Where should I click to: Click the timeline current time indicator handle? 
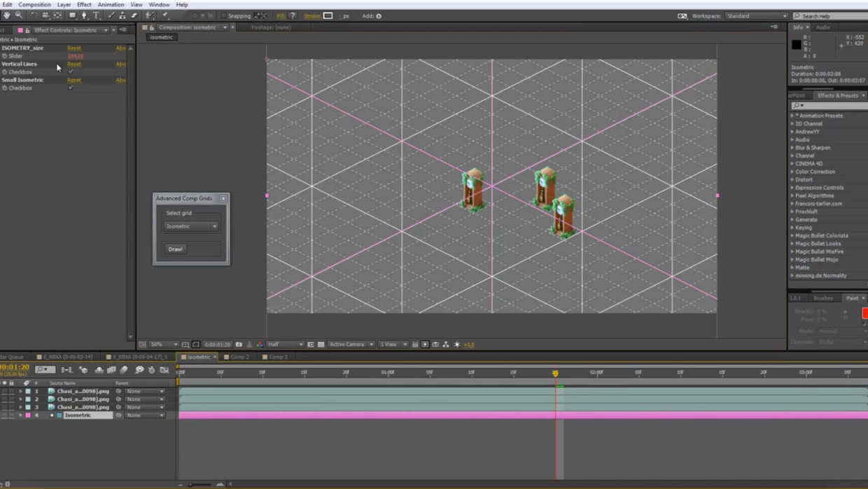555,373
